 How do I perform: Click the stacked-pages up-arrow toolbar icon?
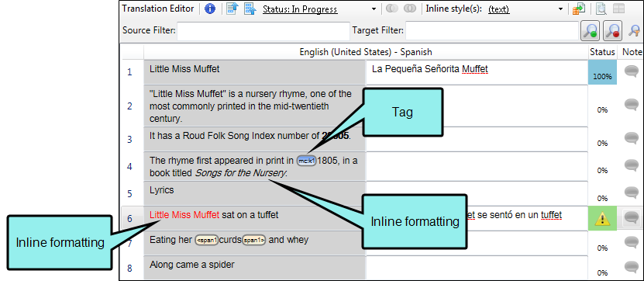pos(250,9)
